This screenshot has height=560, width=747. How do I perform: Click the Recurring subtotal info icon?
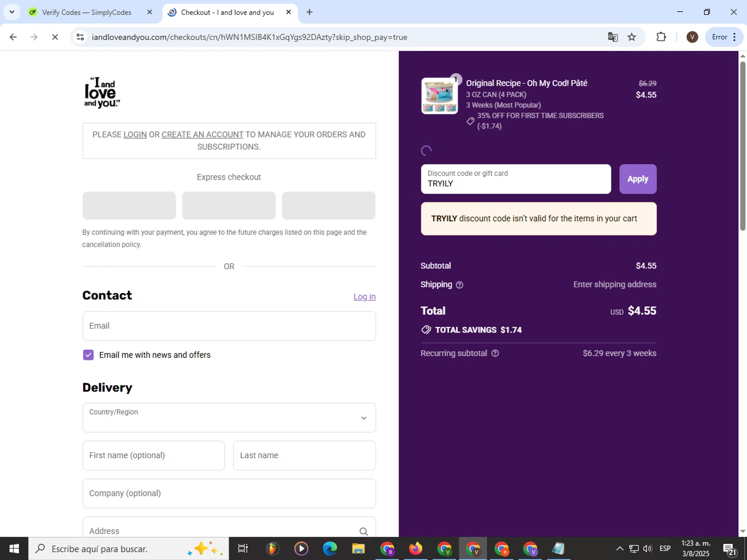click(495, 353)
